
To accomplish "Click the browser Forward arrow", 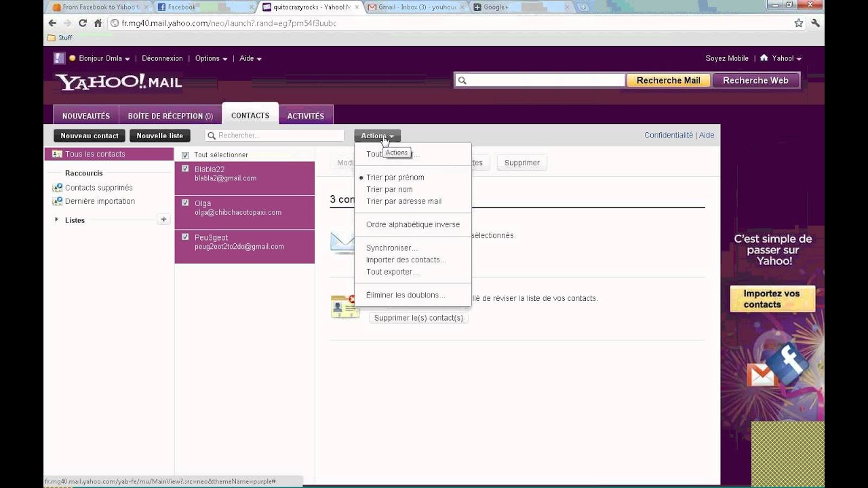I will (67, 23).
